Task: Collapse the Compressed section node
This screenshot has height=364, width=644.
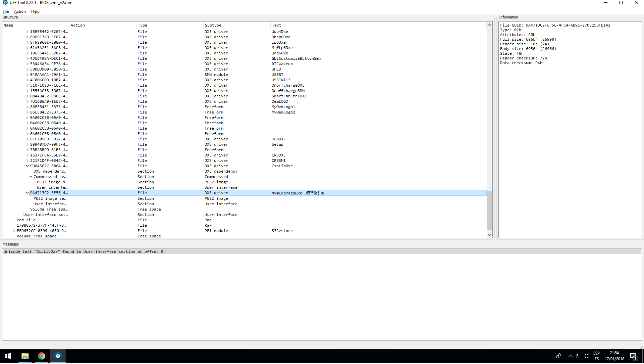Action: [x=31, y=177]
